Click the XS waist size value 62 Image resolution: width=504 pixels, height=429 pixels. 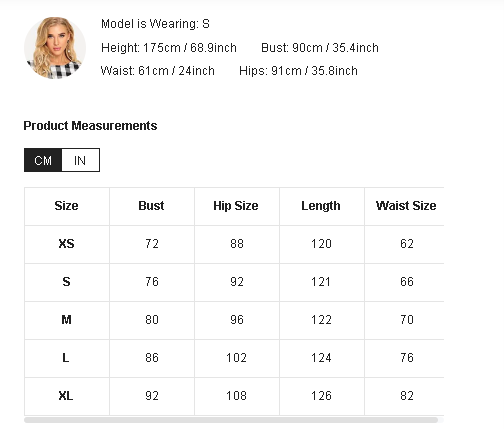point(407,244)
